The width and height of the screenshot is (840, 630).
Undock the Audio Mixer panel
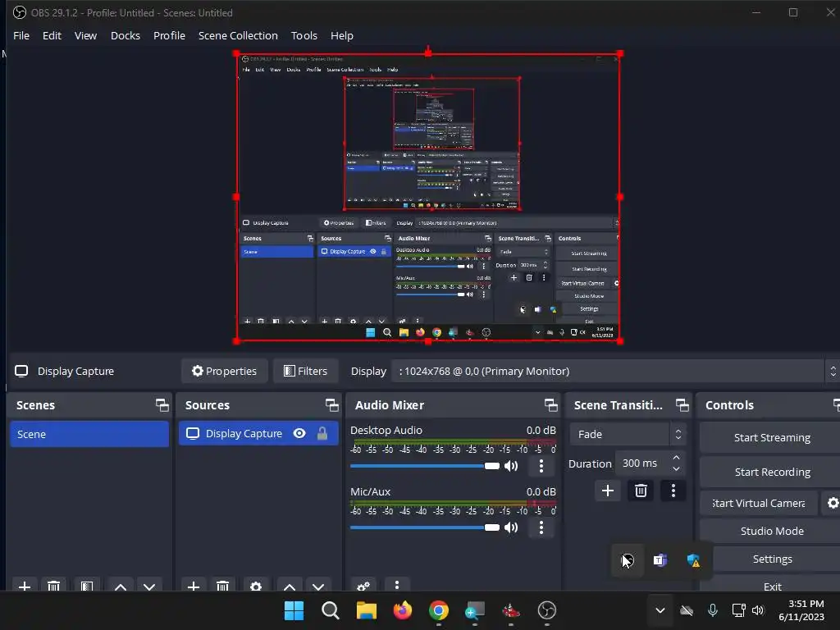tap(550, 405)
